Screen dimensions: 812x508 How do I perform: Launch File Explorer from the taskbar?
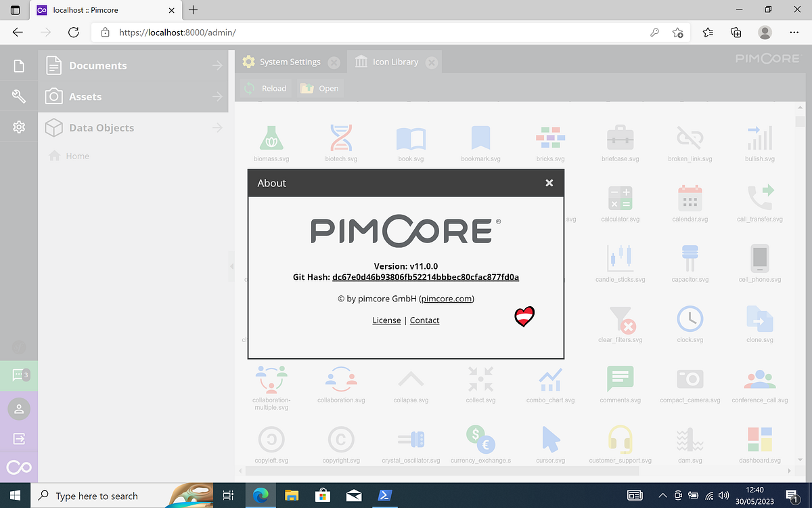click(291, 496)
